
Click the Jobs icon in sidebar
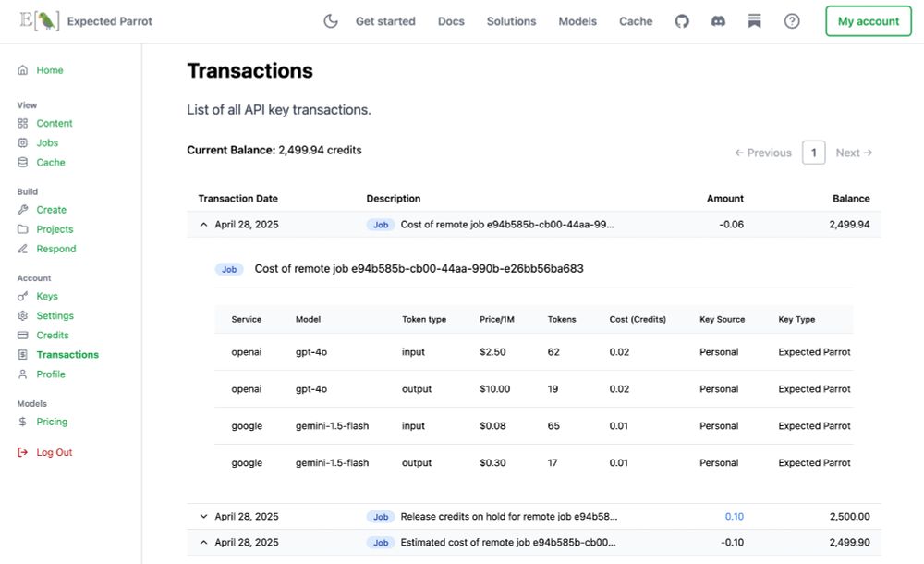(22, 142)
